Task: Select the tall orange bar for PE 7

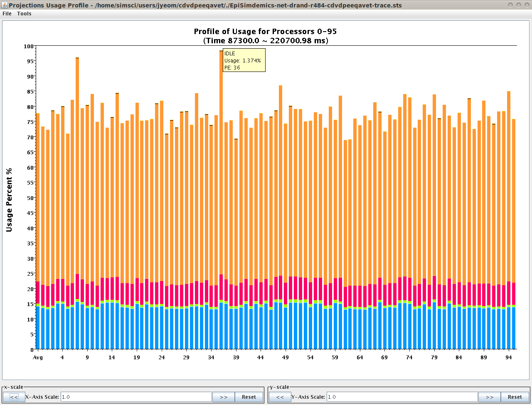Action: [x=77, y=166]
